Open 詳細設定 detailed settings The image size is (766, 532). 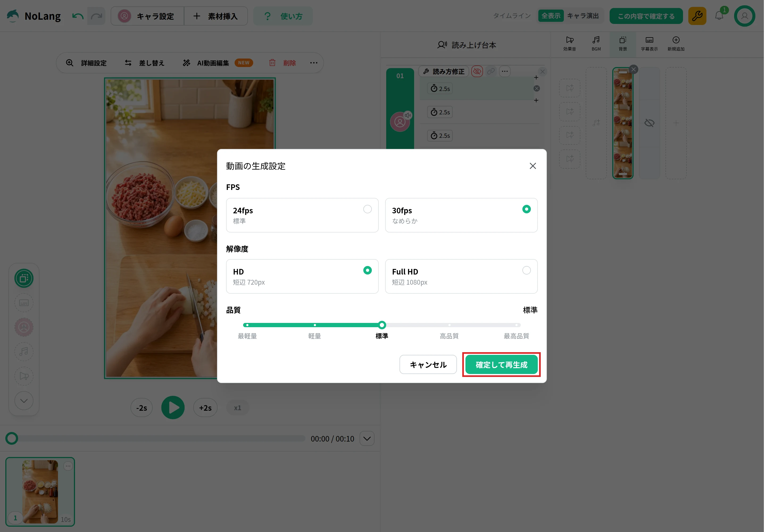[x=86, y=63]
